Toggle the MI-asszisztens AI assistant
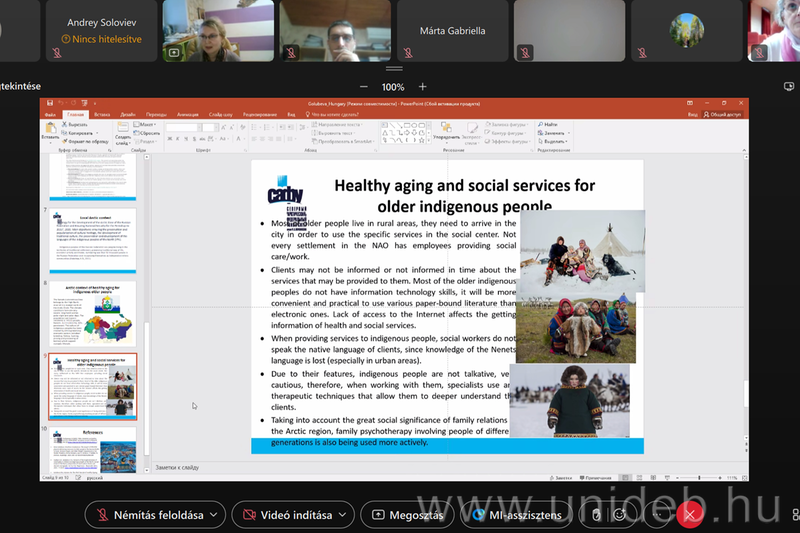This screenshot has height=533, width=800. pos(518,515)
